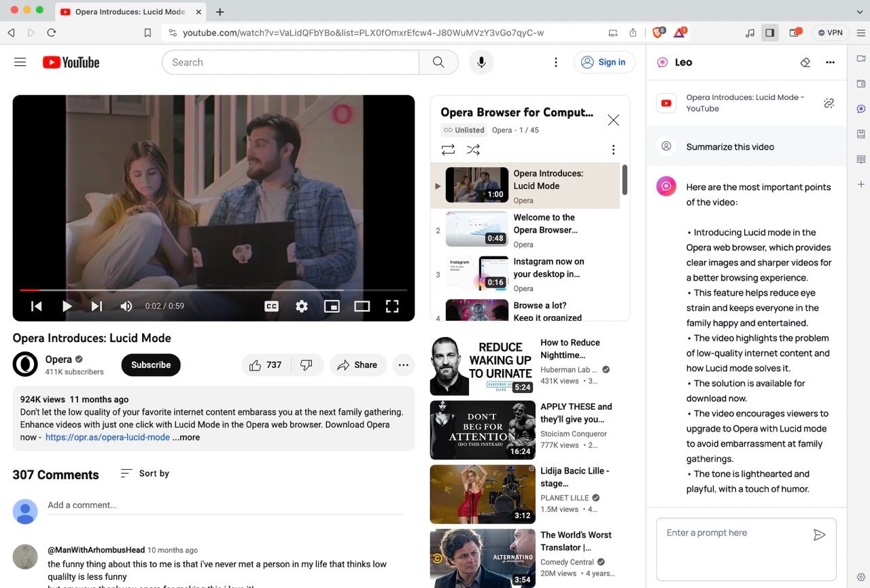Click the Add a comment field
Image resolution: width=870 pixels, height=588 pixels.
[226, 505]
